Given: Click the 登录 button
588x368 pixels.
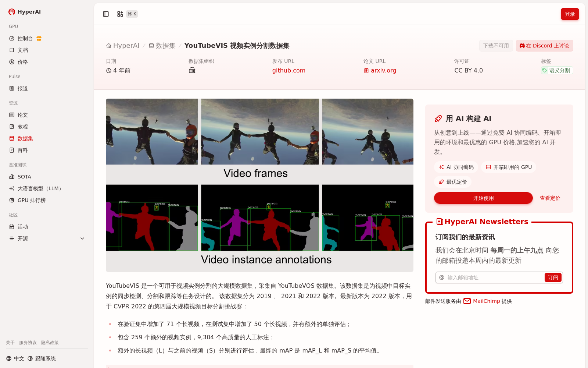Looking at the screenshot, I should pos(570,14).
